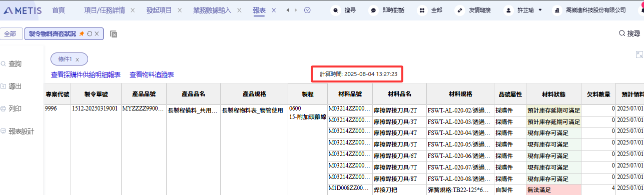This screenshot has height=195, width=644.
Task: Click the 材料規格 column header
Action: pos(460,94)
